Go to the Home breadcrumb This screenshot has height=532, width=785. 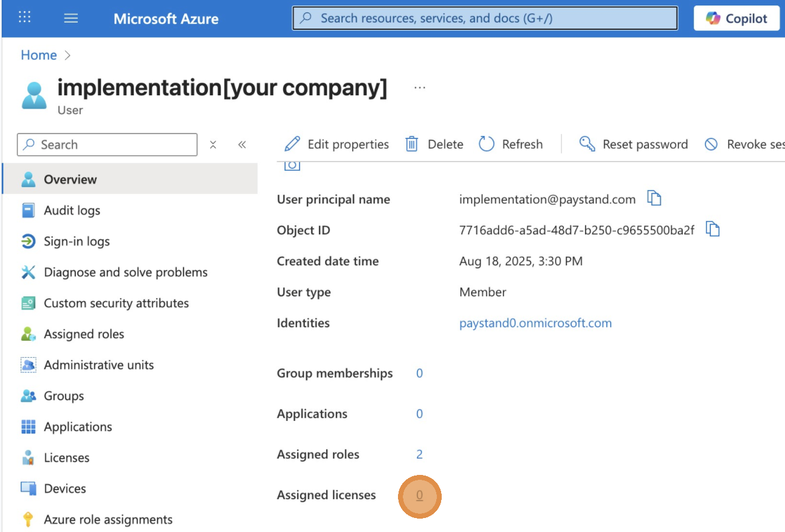(39, 55)
